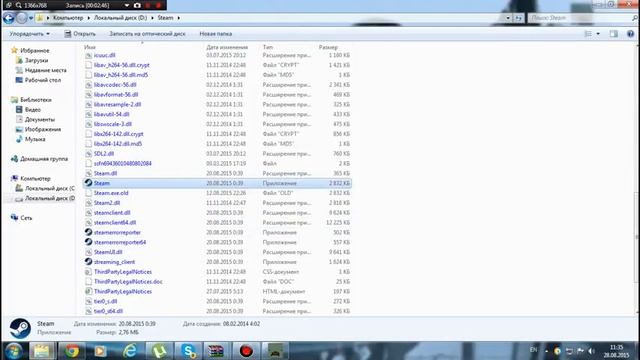Toggle the preview pane icon

[x=613, y=34]
